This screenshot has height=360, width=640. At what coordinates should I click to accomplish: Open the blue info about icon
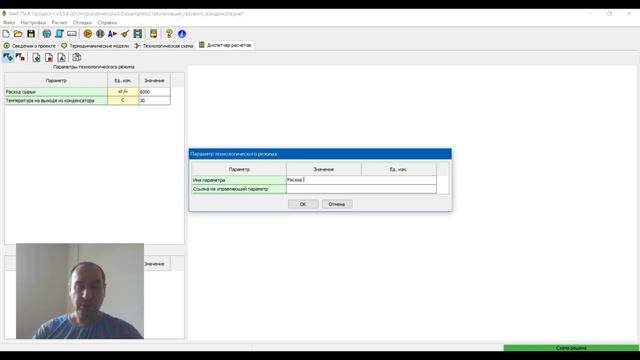pos(182,34)
